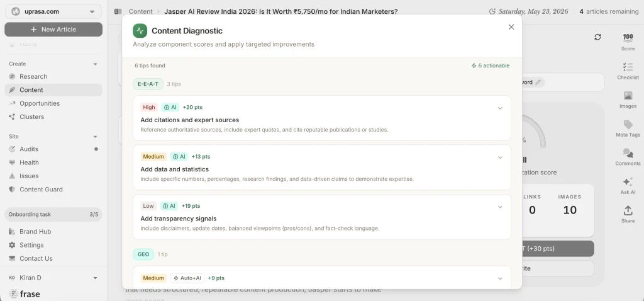This screenshot has width=644, height=301.
Task: Click the High priority badge
Action: coord(149,107)
